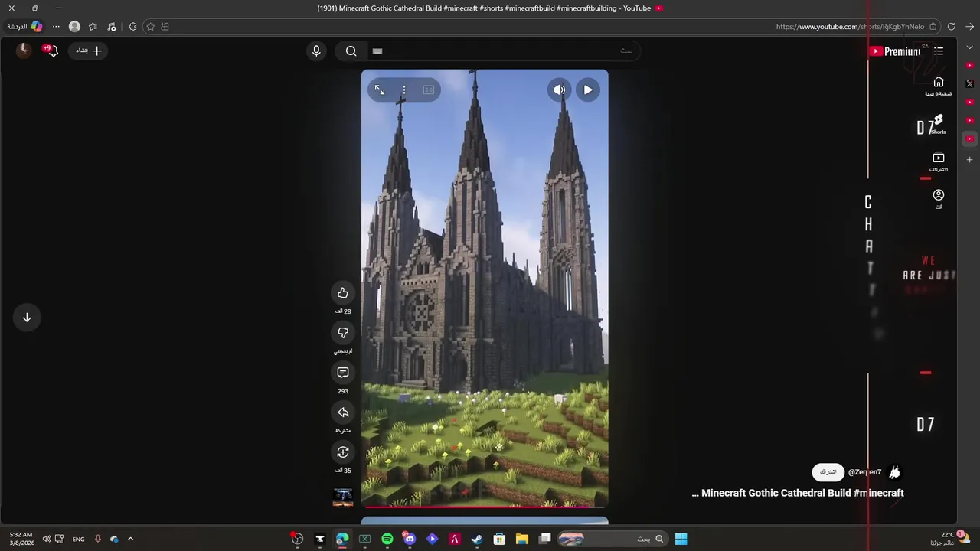Open the Windows Start menu
The image size is (980, 551).
tap(681, 539)
